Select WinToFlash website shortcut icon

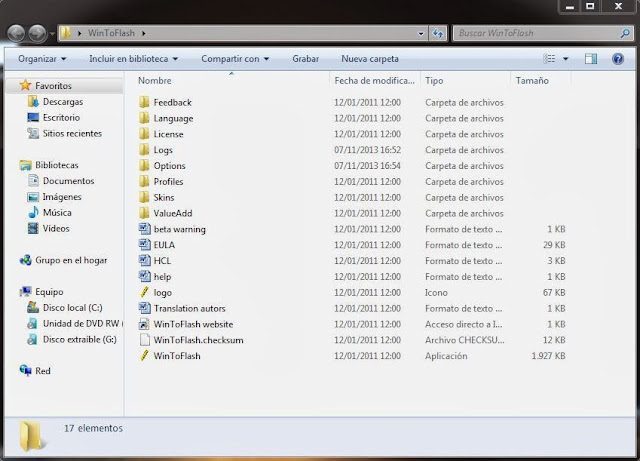pos(144,324)
